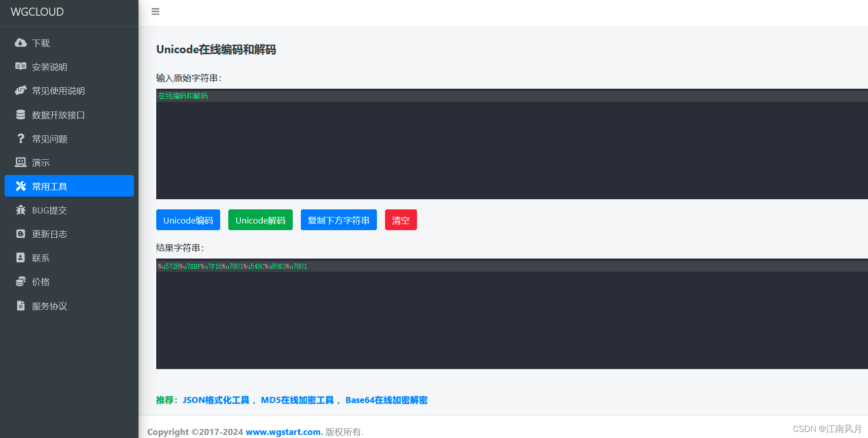Click the heading Unicode在线编码和解码

click(216, 49)
